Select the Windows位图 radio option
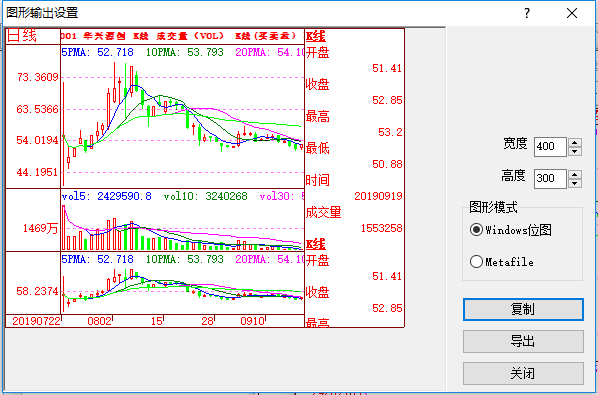Image resolution: width=598 pixels, height=395 pixels. [x=476, y=230]
